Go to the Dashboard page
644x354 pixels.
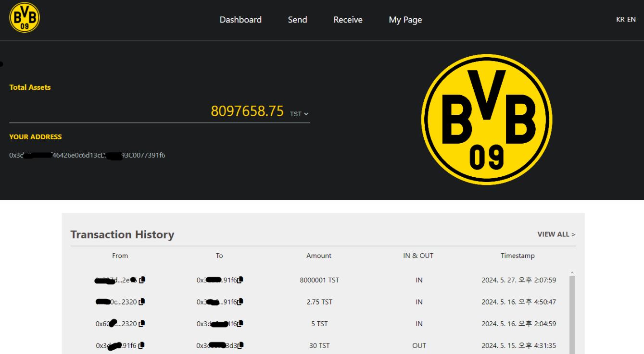click(x=240, y=20)
